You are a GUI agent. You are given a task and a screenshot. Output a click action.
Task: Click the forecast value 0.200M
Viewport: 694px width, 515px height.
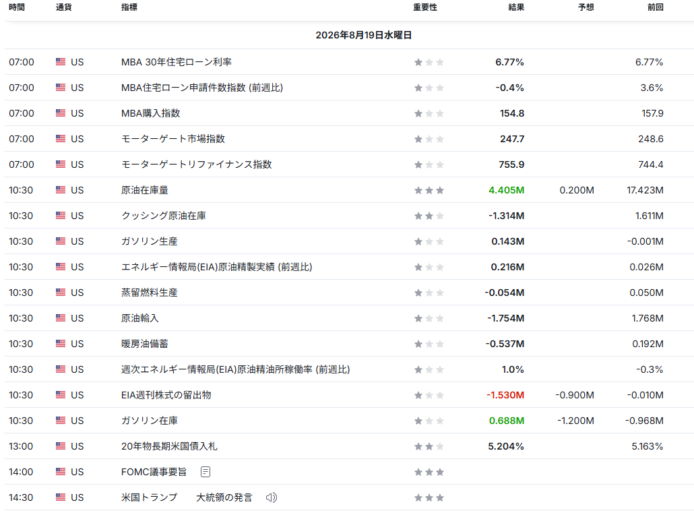(577, 190)
